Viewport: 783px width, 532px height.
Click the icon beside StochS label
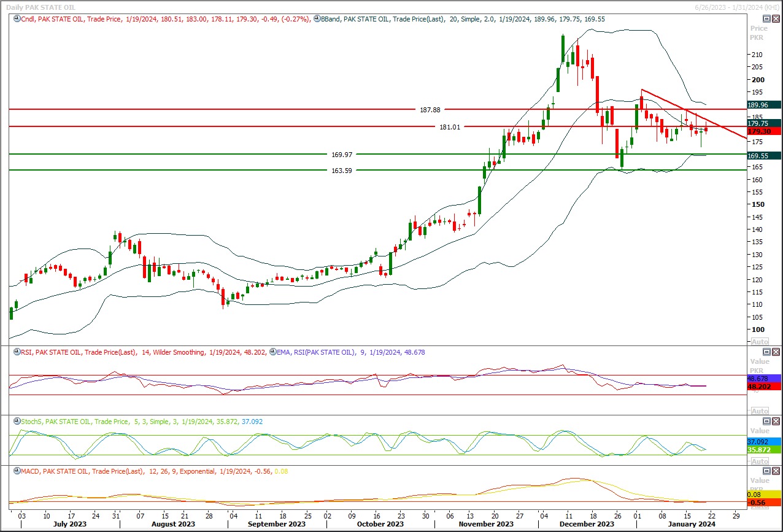16,422
